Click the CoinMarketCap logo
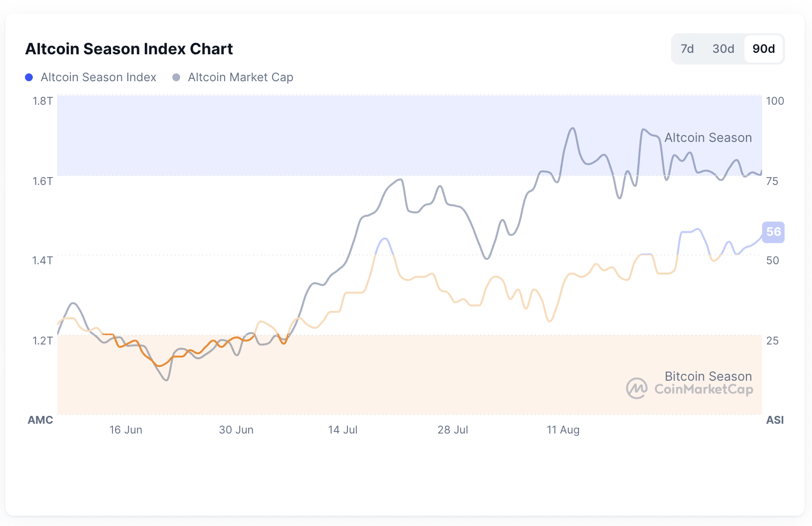The image size is (812, 526). (x=636, y=388)
